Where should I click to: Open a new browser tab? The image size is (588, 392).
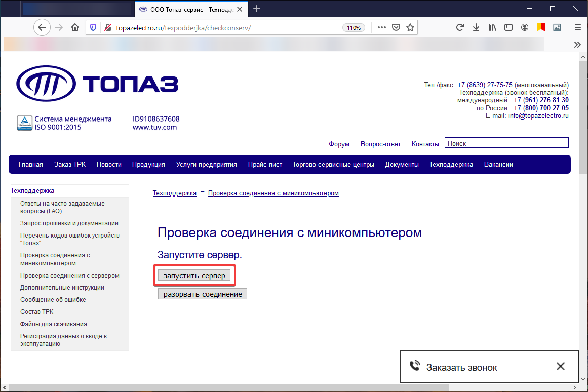click(x=257, y=9)
